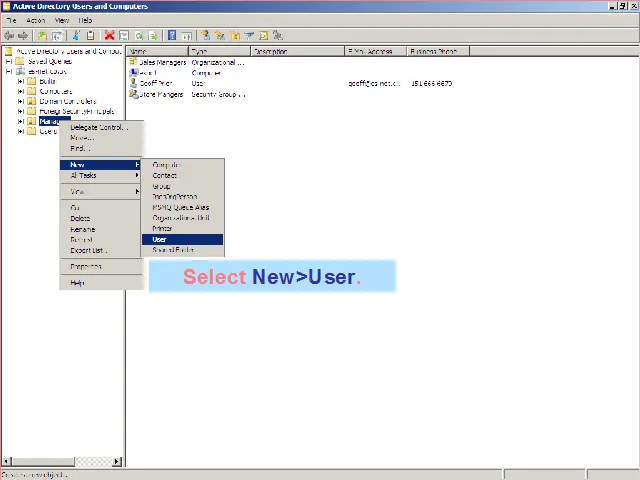Click the create new group toolbar icon
Screen dimensions: 640x480
click(x=220, y=36)
